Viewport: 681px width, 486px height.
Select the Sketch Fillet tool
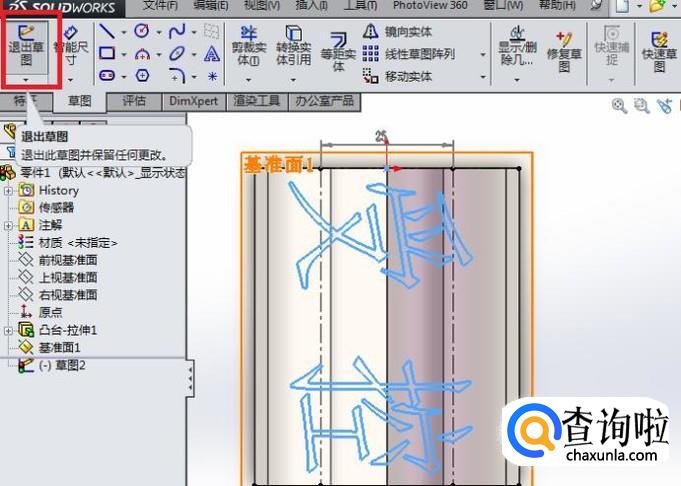pyautogui.click(x=177, y=76)
